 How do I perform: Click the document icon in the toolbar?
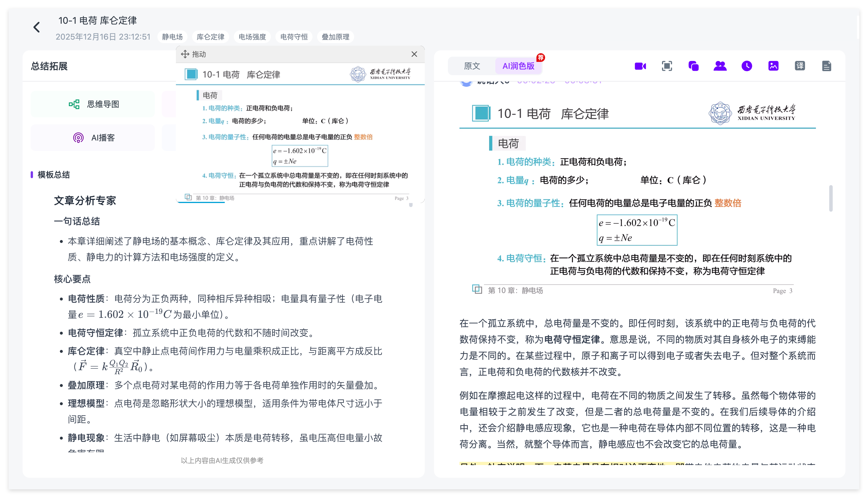pyautogui.click(x=827, y=66)
